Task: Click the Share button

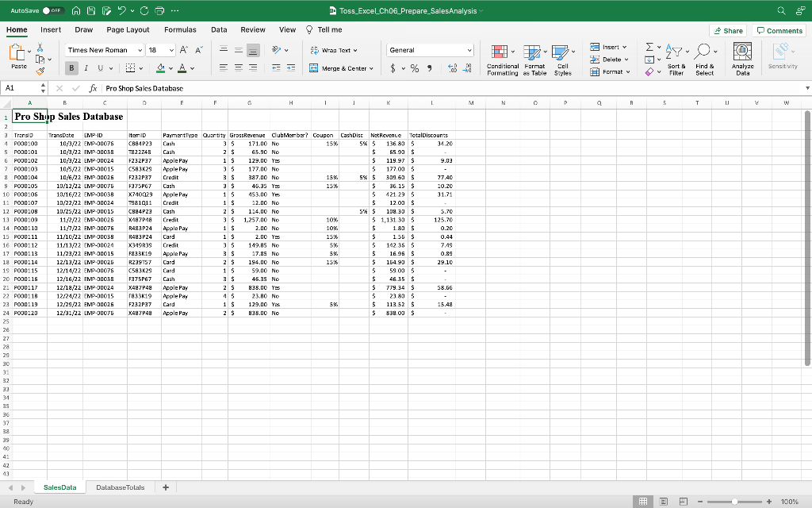Action: [728, 29]
